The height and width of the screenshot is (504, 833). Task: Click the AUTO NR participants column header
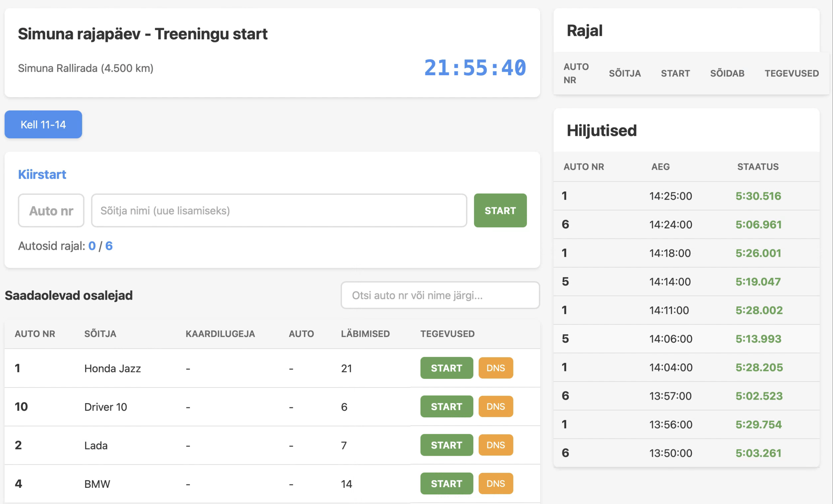pyautogui.click(x=35, y=334)
